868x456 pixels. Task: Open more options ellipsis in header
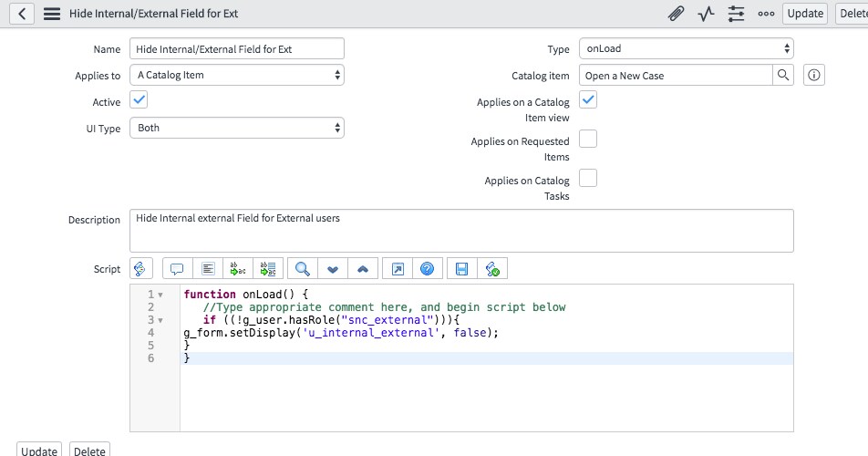point(766,14)
